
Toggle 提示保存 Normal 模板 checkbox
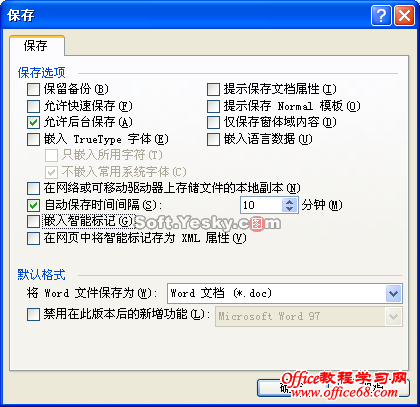pos(213,106)
